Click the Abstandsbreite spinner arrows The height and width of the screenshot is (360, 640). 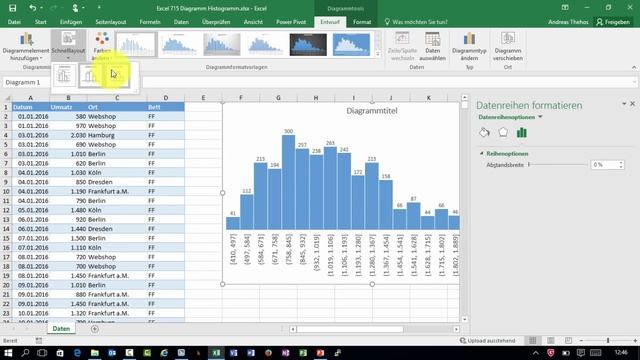621,165
